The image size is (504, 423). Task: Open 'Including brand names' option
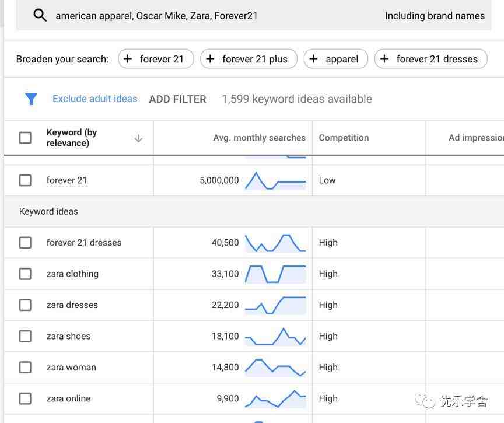click(x=435, y=15)
